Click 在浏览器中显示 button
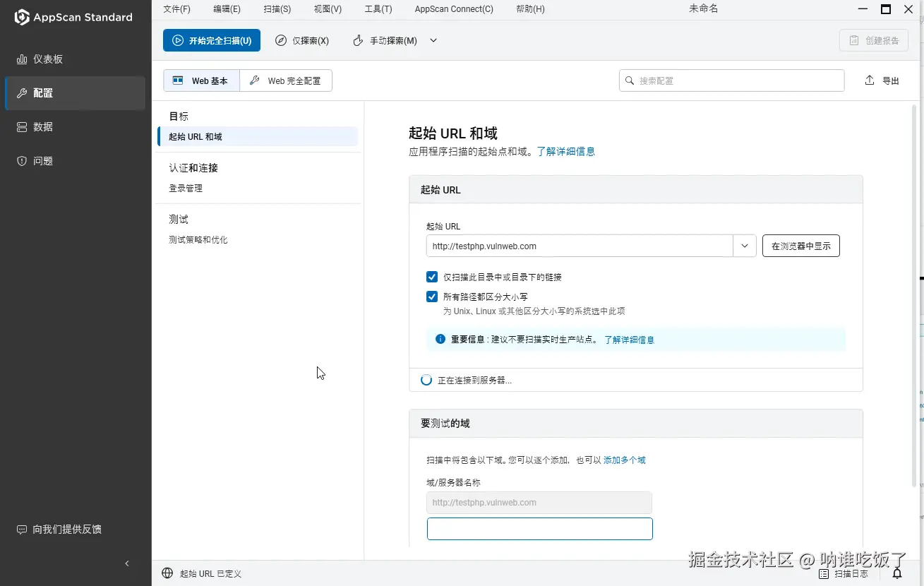Image resolution: width=924 pixels, height=586 pixels. (801, 246)
